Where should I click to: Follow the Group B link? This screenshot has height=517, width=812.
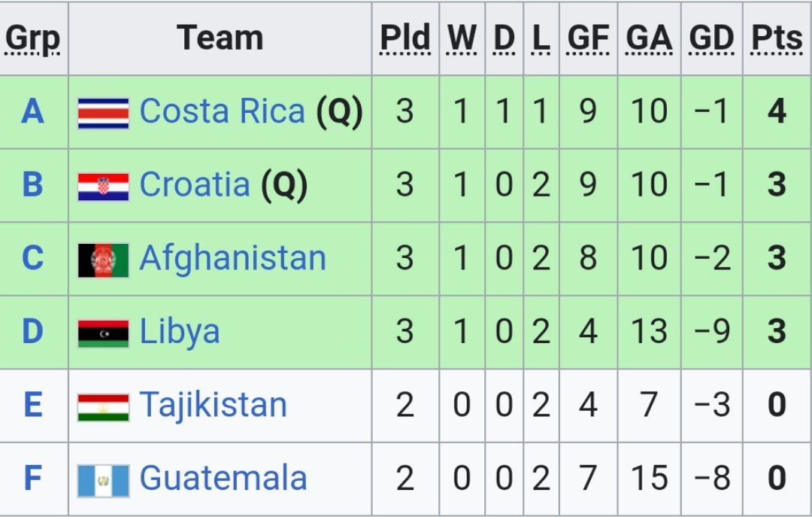pyautogui.click(x=32, y=184)
